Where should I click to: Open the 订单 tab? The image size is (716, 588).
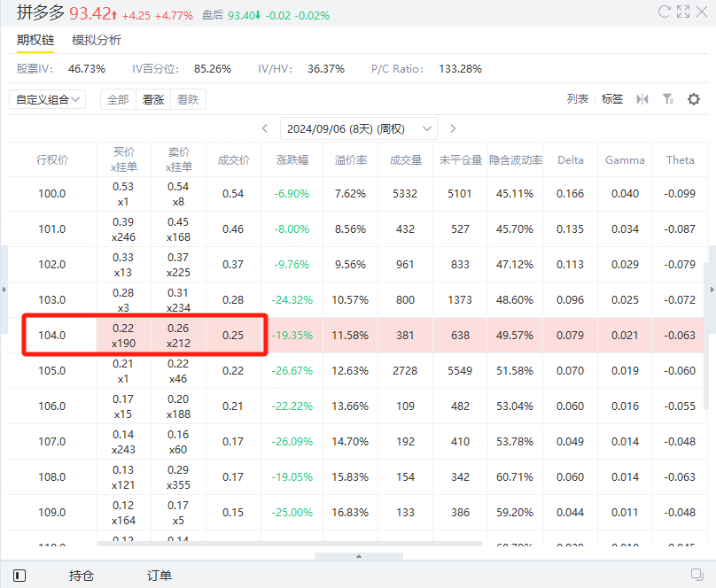159,576
